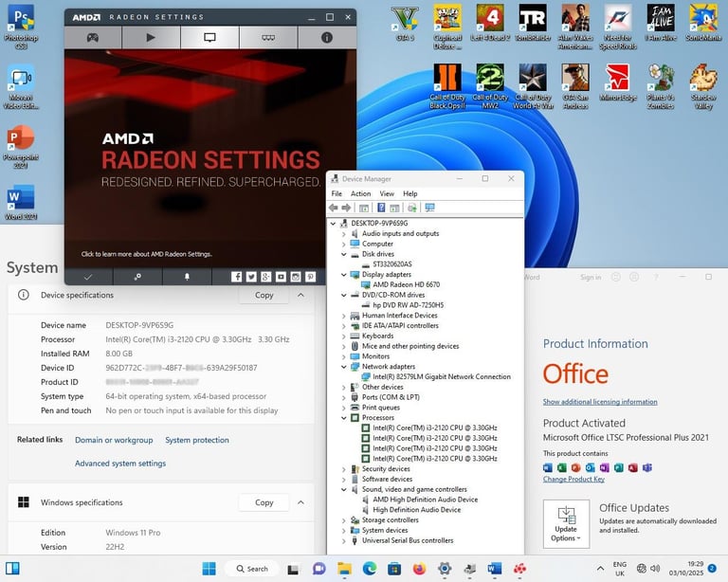
Task: Click the Help icon in Device Manager toolbar
Action: click(381, 208)
